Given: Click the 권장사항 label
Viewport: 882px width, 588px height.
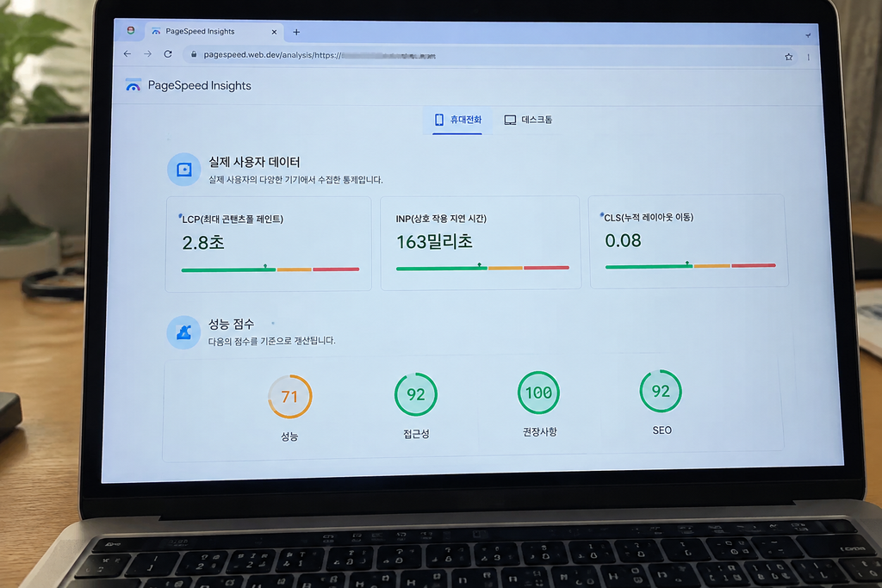Looking at the screenshot, I should 539,431.
